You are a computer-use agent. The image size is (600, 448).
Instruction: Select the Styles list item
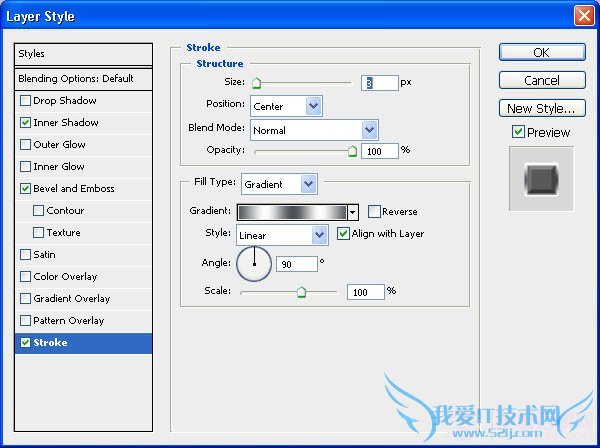85,54
